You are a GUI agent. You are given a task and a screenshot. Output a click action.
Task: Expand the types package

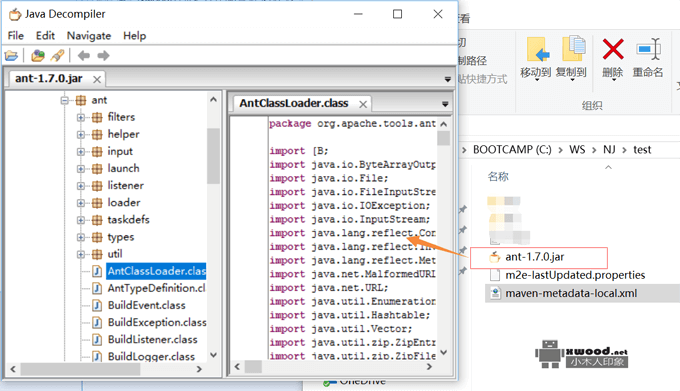[81, 237]
